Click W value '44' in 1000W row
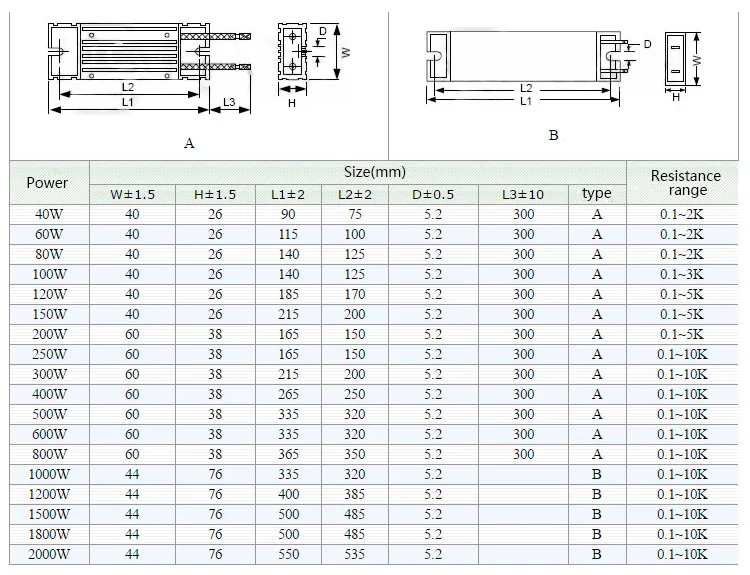 (x=132, y=475)
